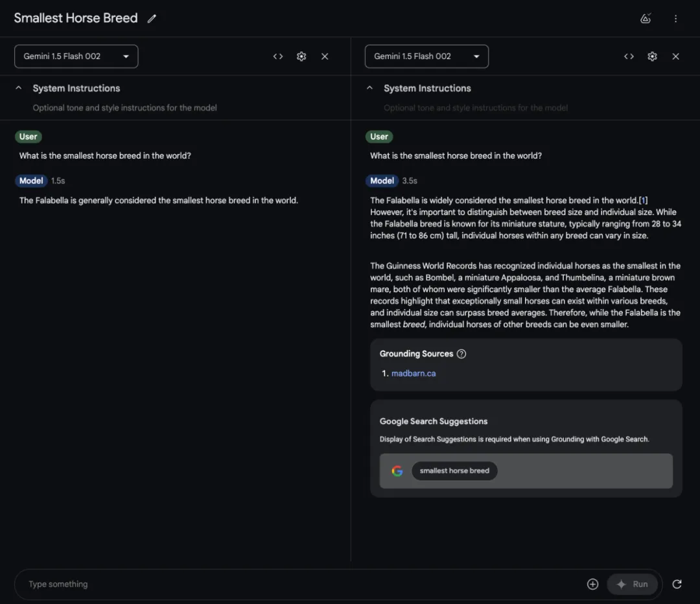700x604 pixels.
Task: Click the refresh icon next to Run
Action: pos(677,584)
